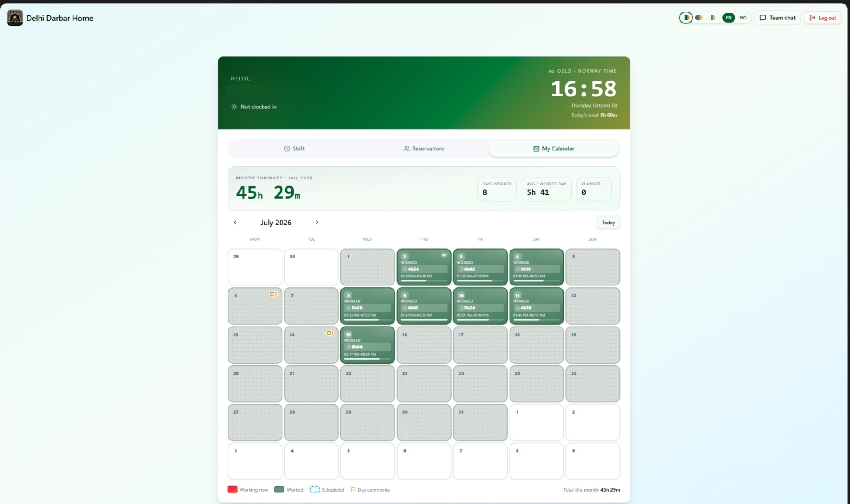Click the Working now legend swatch
Image resolution: width=850 pixels, height=504 pixels.
coord(232,489)
